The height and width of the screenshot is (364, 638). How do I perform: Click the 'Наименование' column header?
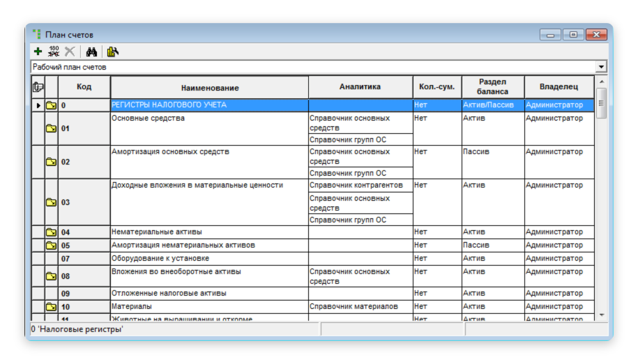pyautogui.click(x=210, y=87)
